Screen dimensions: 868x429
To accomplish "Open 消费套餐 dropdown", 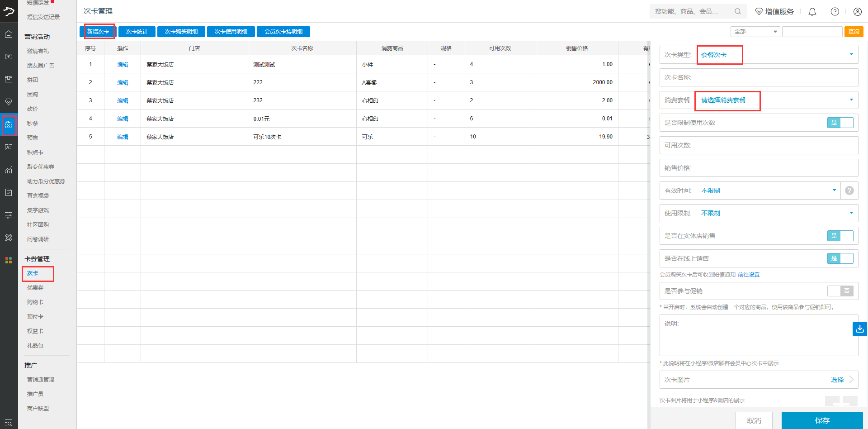I will coord(759,100).
